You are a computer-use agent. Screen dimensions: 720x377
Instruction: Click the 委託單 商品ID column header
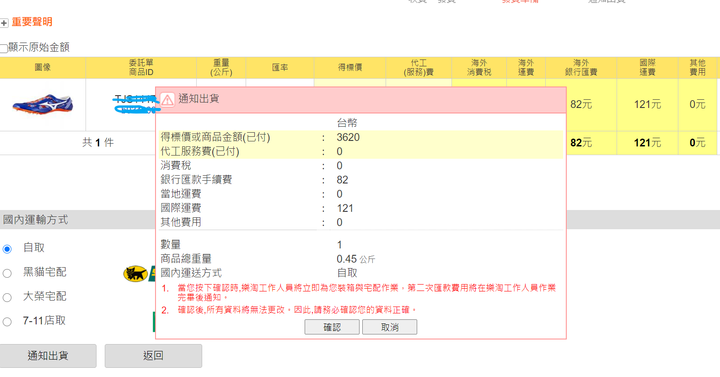click(141, 68)
